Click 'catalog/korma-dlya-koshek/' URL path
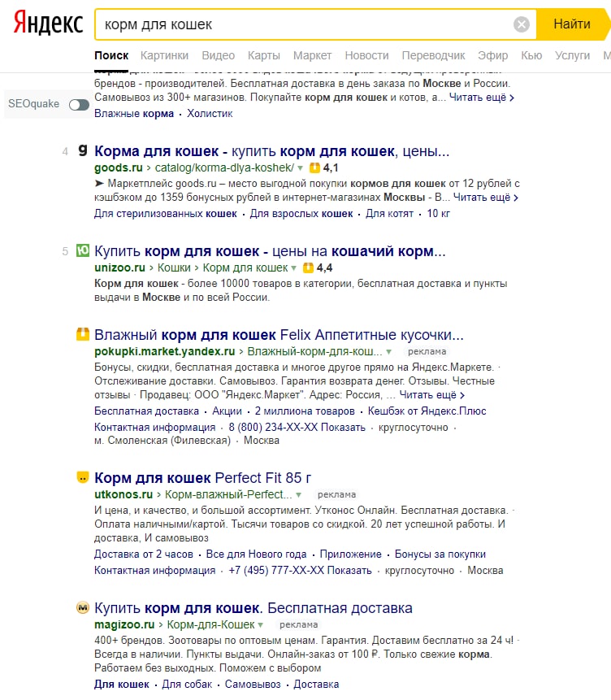Screen dimensions: 611x700 click(x=224, y=167)
